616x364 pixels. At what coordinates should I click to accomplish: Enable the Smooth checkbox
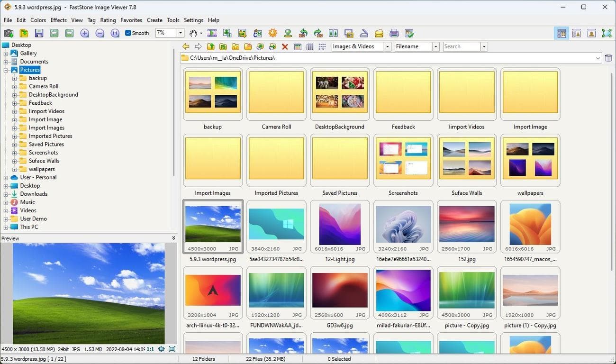click(128, 33)
